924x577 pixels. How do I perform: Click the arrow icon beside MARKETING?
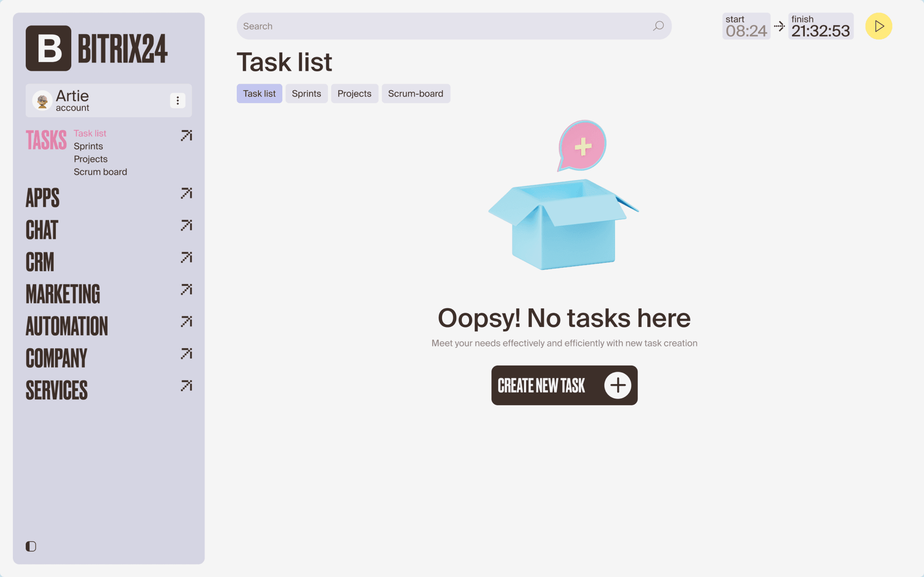(x=186, y=289)
